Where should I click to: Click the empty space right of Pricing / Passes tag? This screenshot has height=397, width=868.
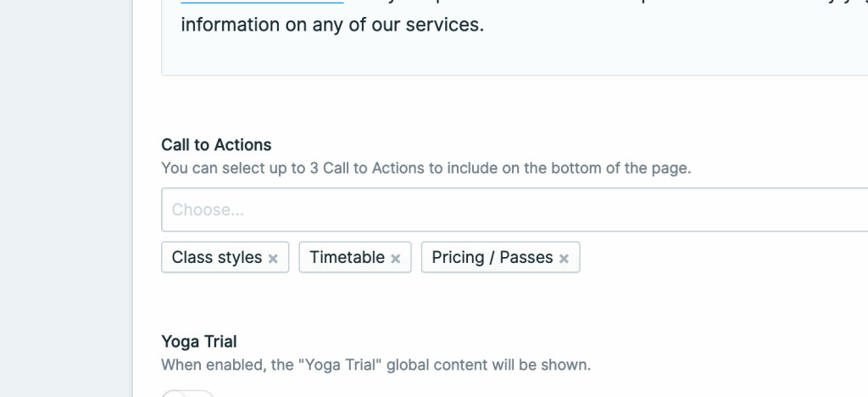coord(721,258)
